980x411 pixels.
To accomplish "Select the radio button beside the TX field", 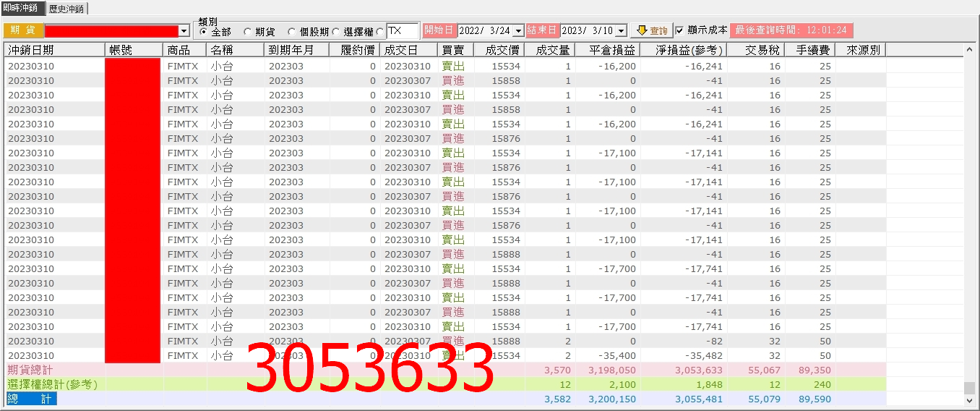I will (x=380, y=32).
